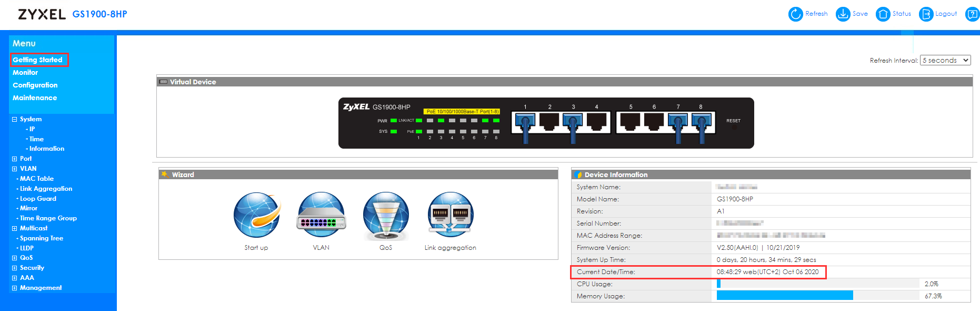Launch the Link aggregation wizard icon
Image resolution: width=980 pixels, height=311 pixels.
tap(451, 215)
